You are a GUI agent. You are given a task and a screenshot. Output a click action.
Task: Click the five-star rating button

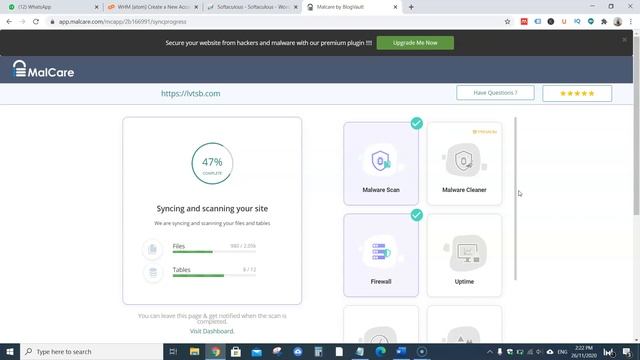[x=577, y=93]
